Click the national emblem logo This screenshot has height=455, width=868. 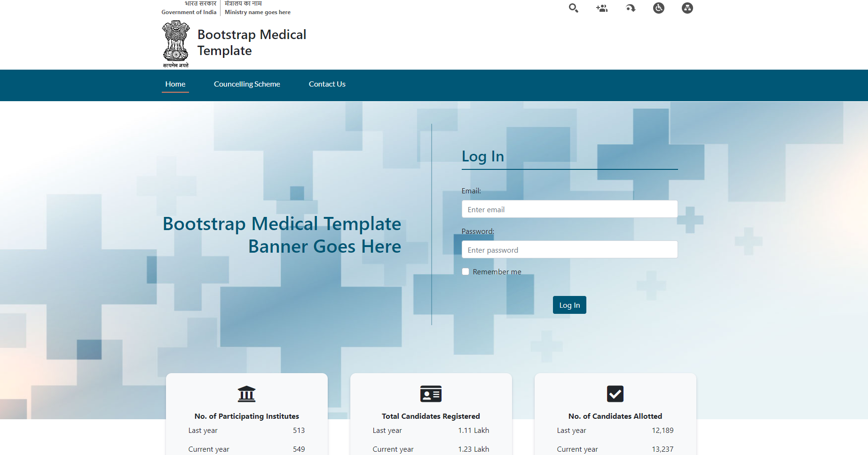point(176,44)
